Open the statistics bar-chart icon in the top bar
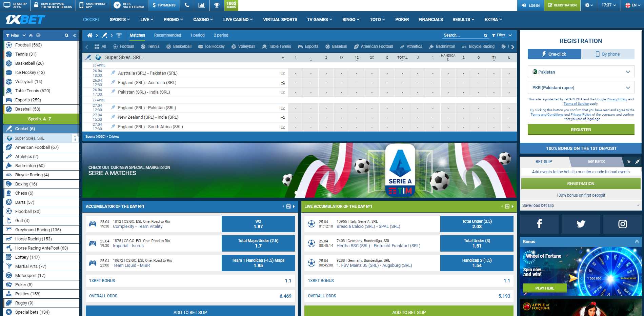 201,5
